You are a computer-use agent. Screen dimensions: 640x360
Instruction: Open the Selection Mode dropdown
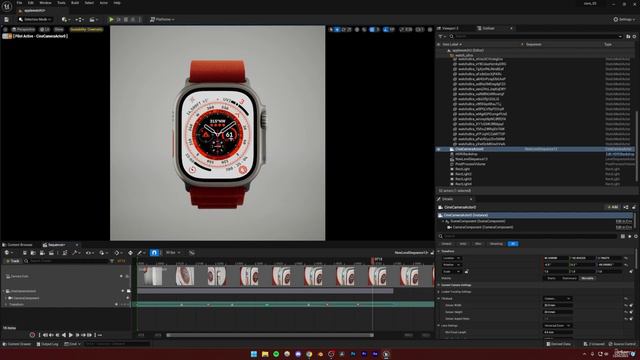tap(35, 19)
